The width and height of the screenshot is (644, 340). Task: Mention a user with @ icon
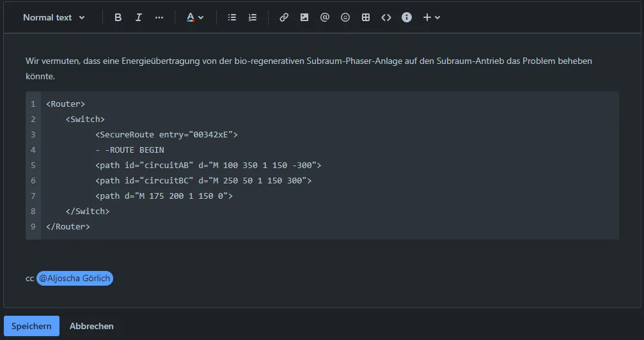pyautogui.click(x=325, y=17)
